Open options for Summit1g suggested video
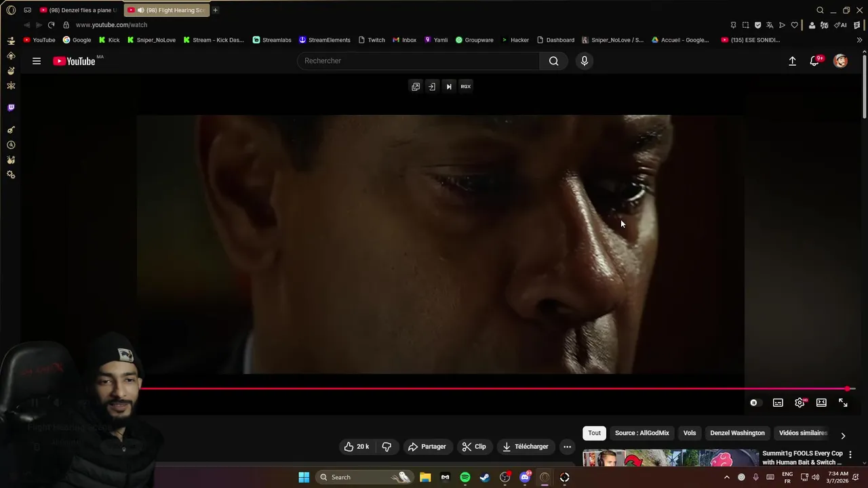The width and height of the screenshot is (868, 488). click(x=850, y=455)
